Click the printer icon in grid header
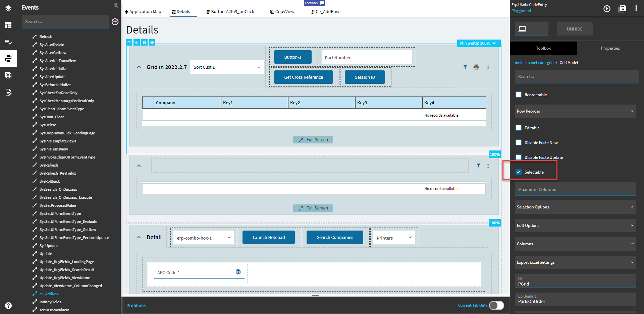 pos(476,67)
